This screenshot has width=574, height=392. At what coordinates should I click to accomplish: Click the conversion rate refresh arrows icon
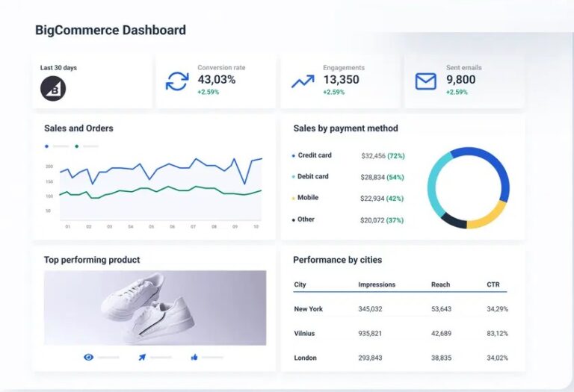[x=177, y=81]
